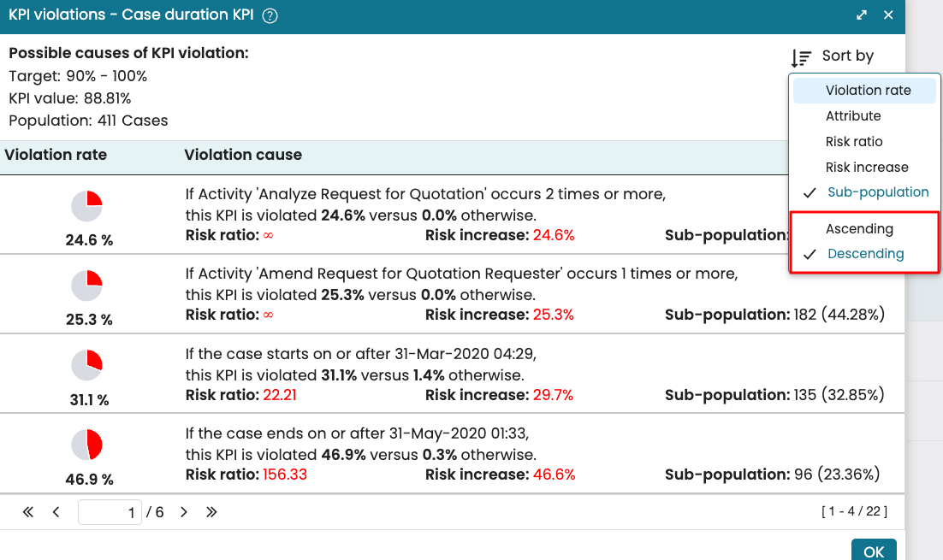Sort causes by Violation rate

pos(868,91)
